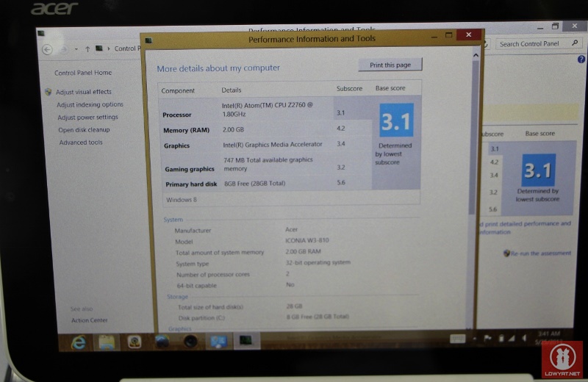The height and width of the screenshot is (382, 588).
Task: Open Adjust power settings link
Action: pos(87,118)
